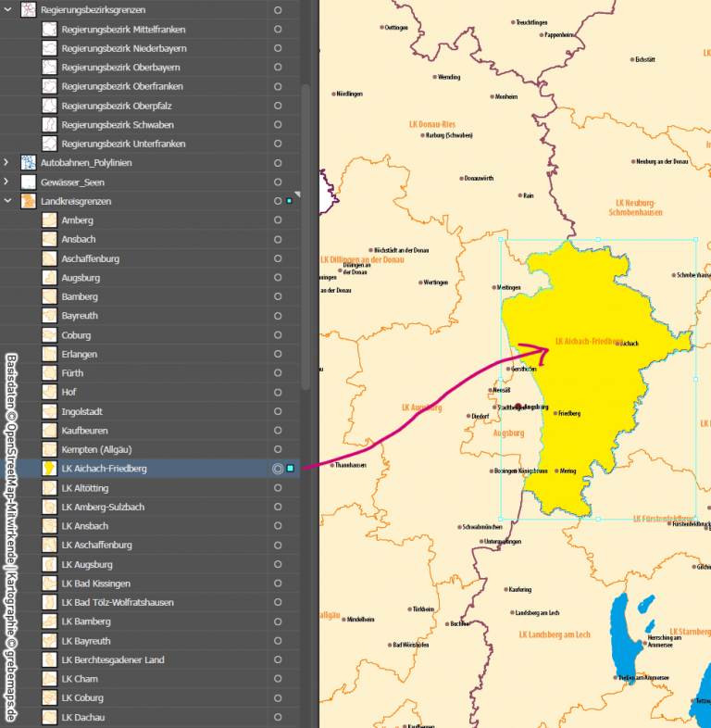The height and width of the screenshot is (728, 711).
Task: Collapse the Landkreisgrenzen layer group
Action: [x=7, y=201]
